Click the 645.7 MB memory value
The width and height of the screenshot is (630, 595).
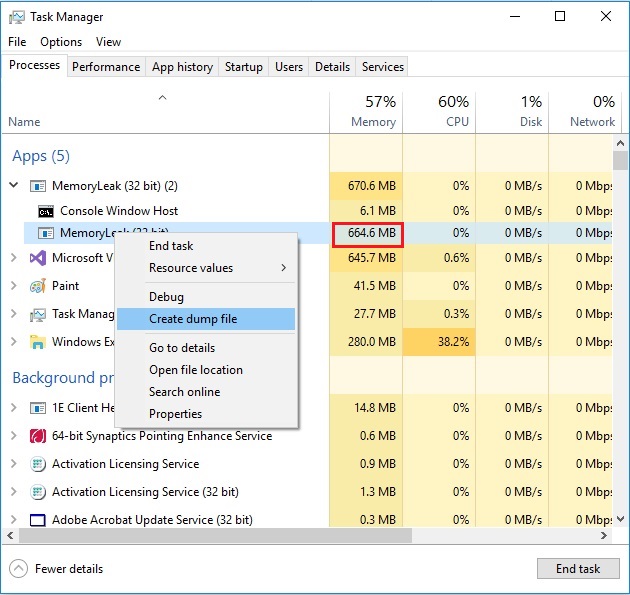pos(372,258)
